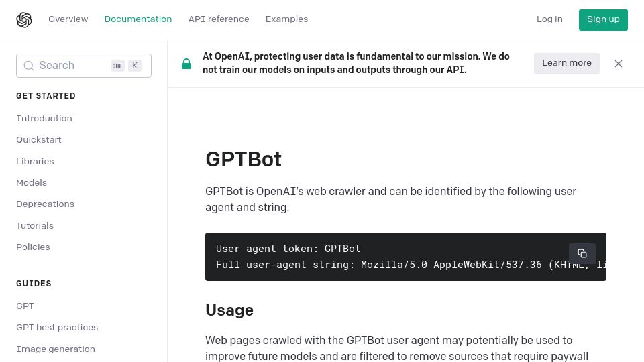Focus the Search input field

pyautogui.click(x=84, y=66)
